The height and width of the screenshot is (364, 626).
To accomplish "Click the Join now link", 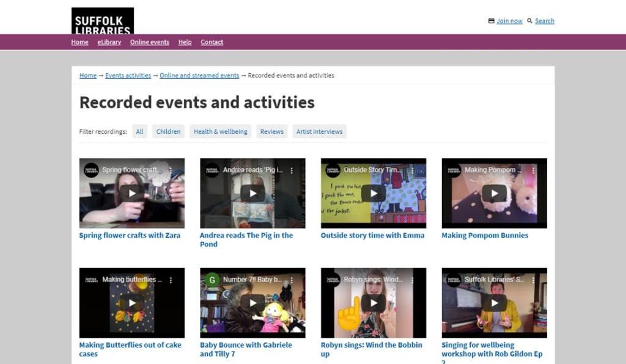I will point(509,21).
